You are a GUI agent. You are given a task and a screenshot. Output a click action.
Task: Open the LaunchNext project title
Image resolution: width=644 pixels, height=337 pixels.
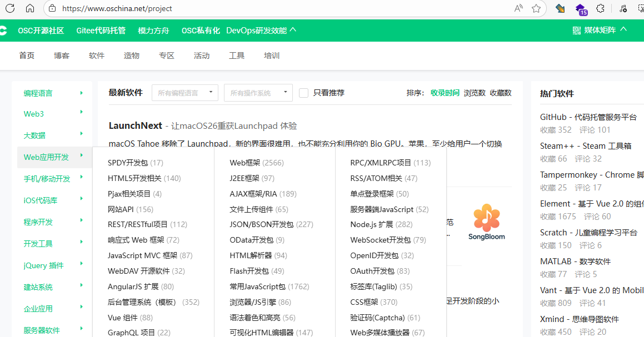(x=135, y=125)
